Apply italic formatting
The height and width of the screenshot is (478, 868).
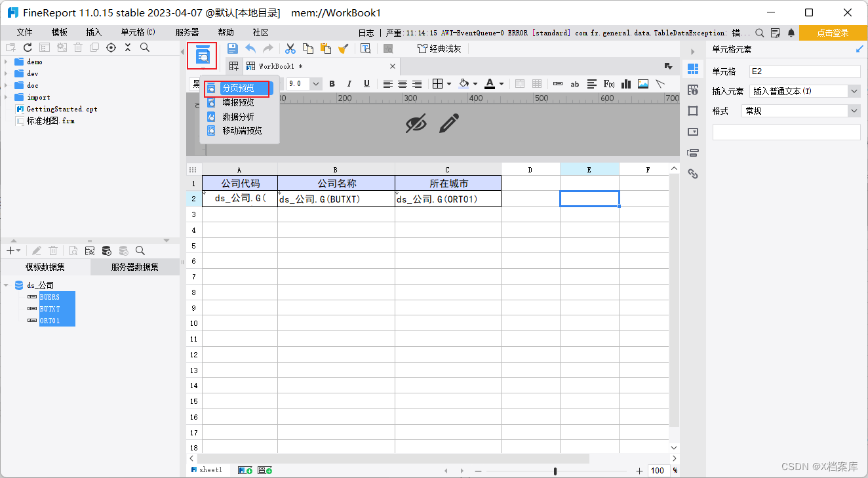point(349,83)
